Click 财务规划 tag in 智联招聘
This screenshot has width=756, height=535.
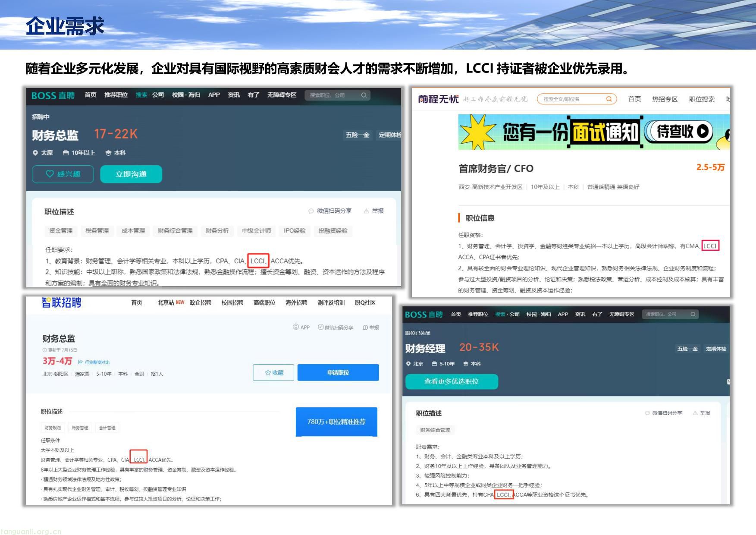53,428
